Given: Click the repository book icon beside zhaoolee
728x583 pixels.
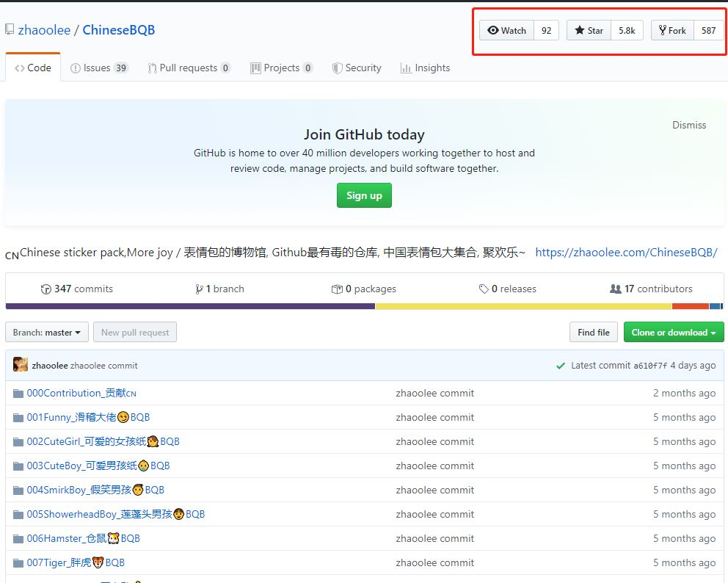Looking at the screenshot, I should click(10, 29).
